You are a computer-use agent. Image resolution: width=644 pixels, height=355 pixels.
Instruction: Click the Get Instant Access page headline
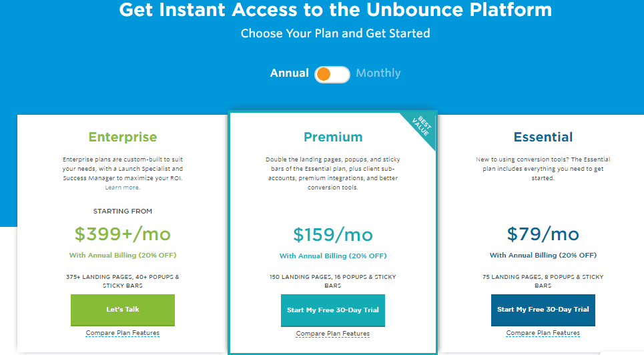[336, 10]
